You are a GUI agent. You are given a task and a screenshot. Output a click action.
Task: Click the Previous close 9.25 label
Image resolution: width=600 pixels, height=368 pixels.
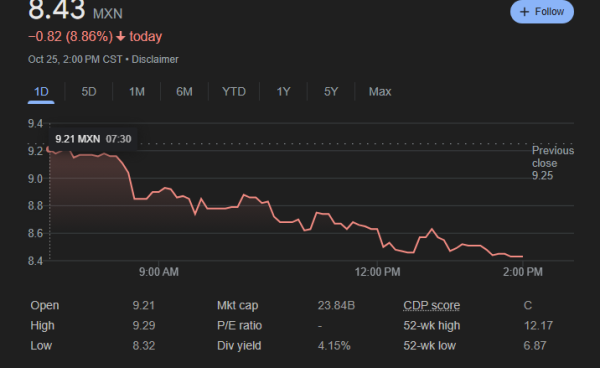click(553, 163)
